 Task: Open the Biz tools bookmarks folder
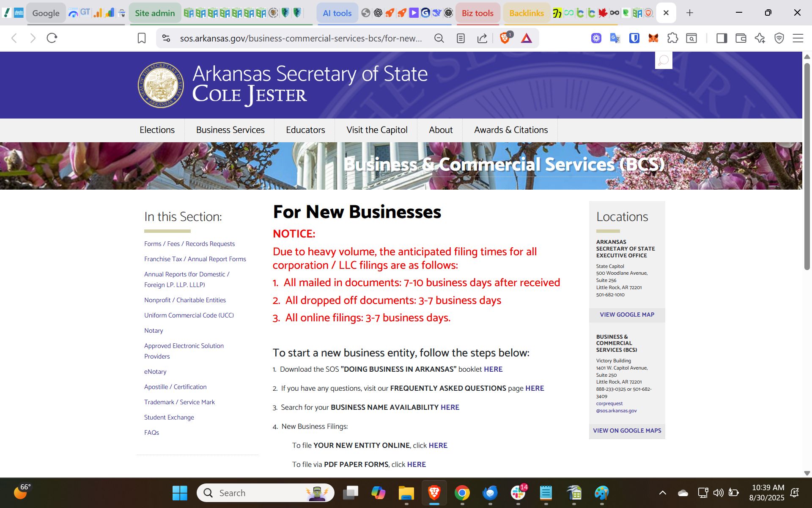coord(477,13)
